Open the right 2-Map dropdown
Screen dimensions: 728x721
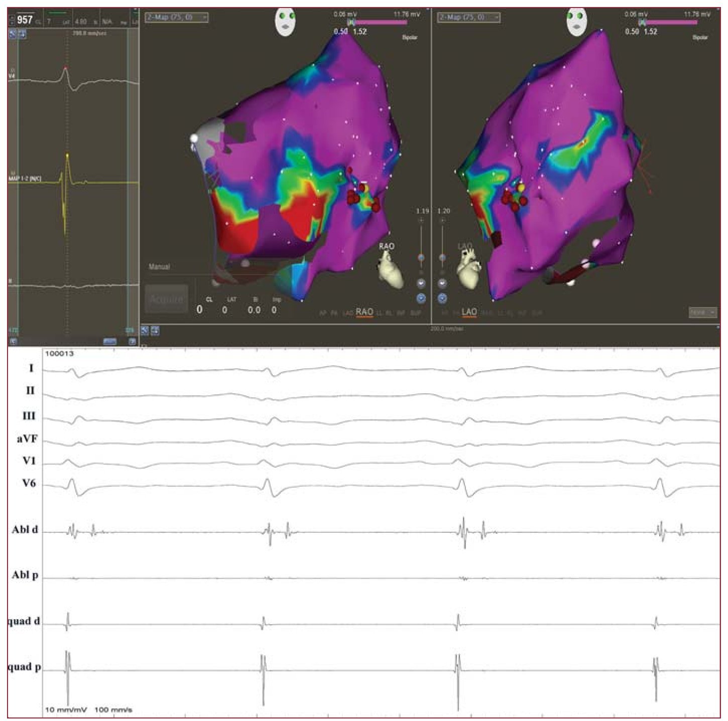tap(469, 18)
